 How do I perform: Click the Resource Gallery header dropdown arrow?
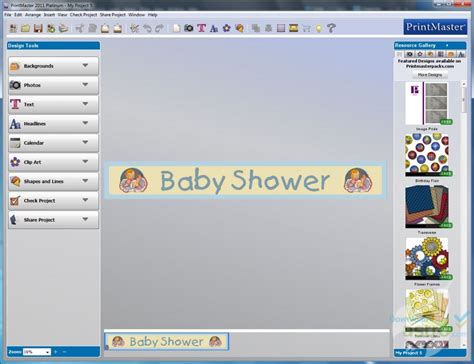point(447,45)
